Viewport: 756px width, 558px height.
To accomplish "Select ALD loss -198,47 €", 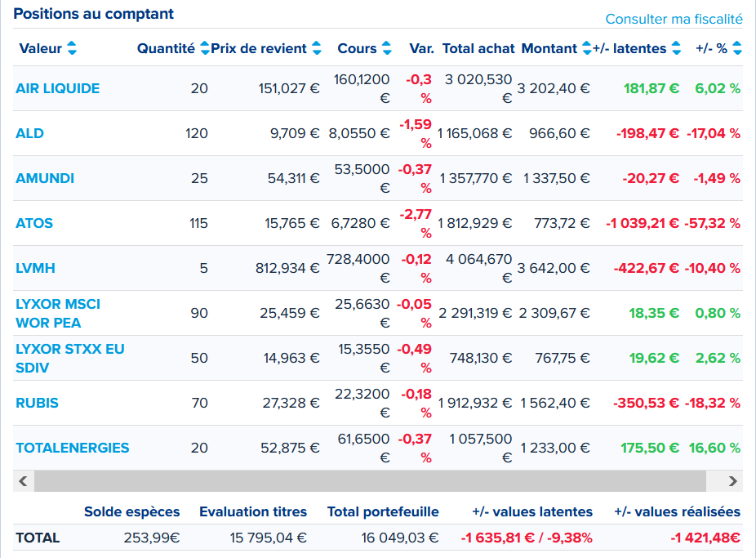I will (x=648, y=133).
